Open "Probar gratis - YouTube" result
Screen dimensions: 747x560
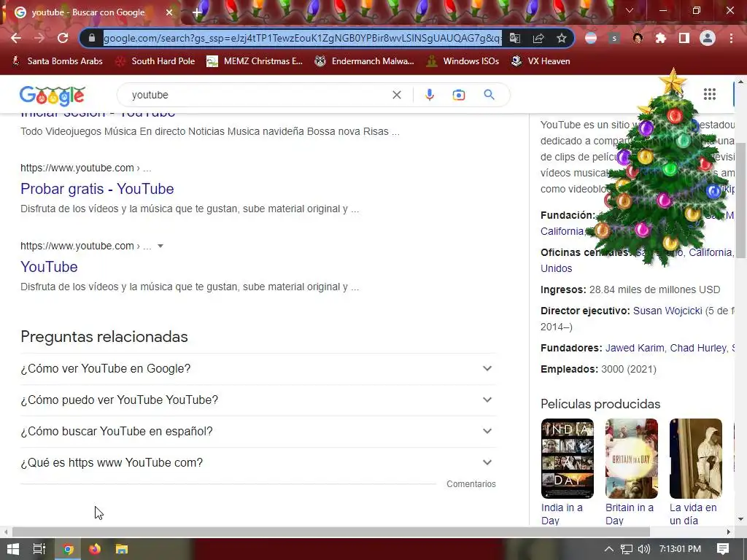[x=97, y=189]
